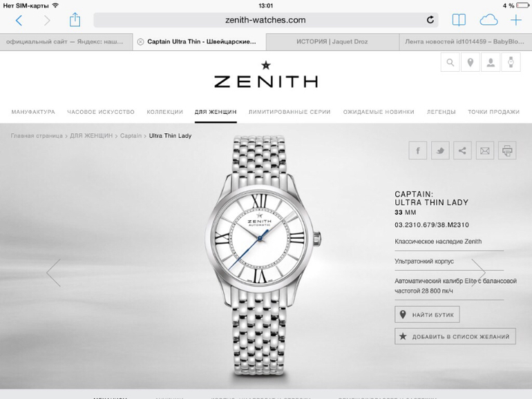Click the НАЙТИ БУТИК button

tap(427, 315)
